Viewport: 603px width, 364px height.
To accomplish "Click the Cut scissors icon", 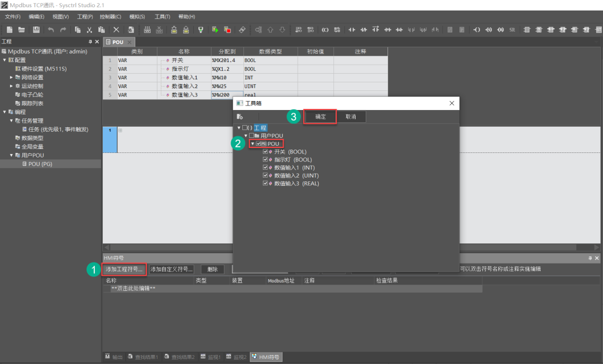I will pyautogui.click(x=89, y=30).
